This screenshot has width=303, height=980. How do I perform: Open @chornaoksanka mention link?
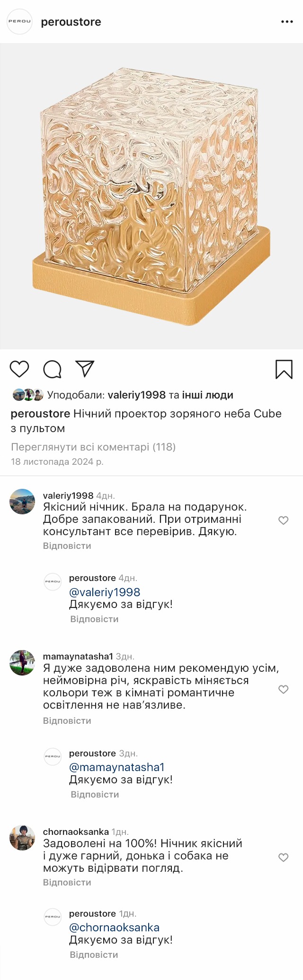[114, 927]
